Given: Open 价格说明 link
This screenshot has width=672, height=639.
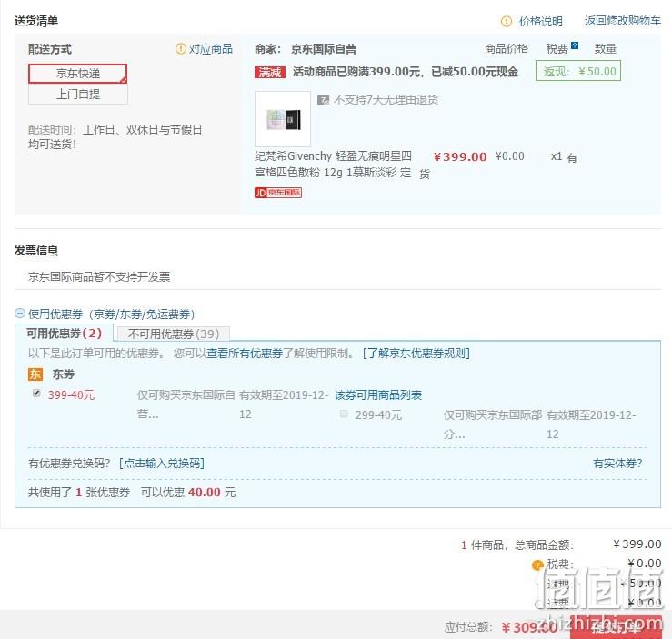Looking at the screenshot, I should tap(541, 21).
